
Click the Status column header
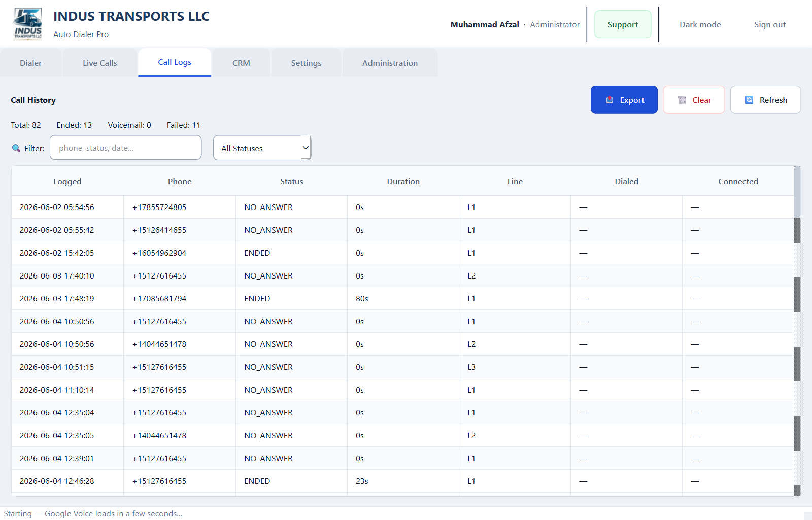[291, 181]
